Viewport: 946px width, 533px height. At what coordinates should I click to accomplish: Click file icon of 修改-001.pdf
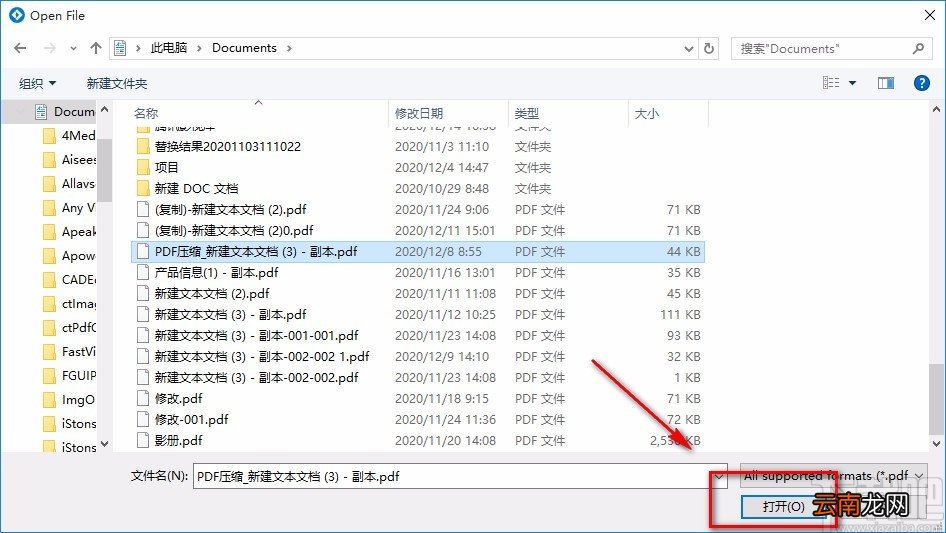[x=143, y=419]
